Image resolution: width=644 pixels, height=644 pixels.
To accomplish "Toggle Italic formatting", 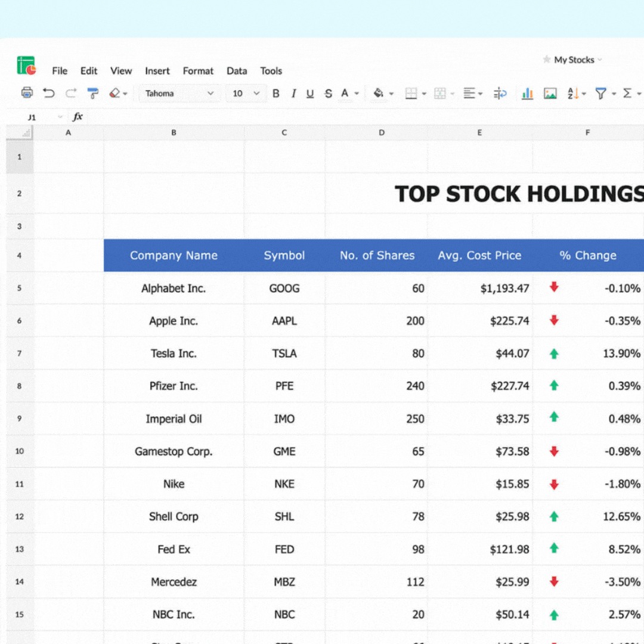I will coord(293,94).
